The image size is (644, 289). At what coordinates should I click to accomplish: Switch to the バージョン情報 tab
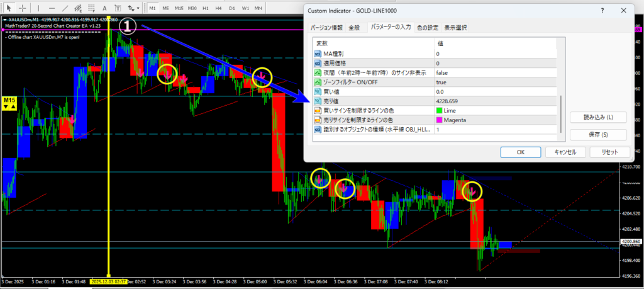point(328,28)
